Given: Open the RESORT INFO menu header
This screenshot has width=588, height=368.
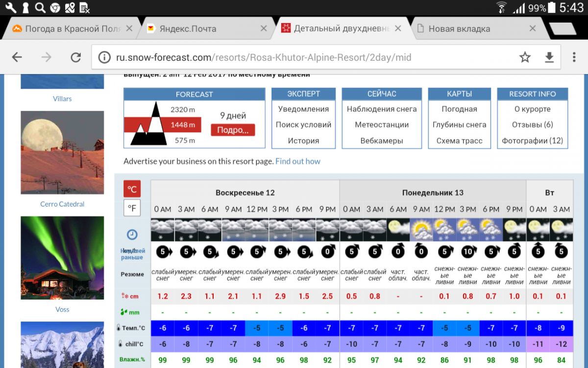Looking at the screenshot, I should [533, 94].
